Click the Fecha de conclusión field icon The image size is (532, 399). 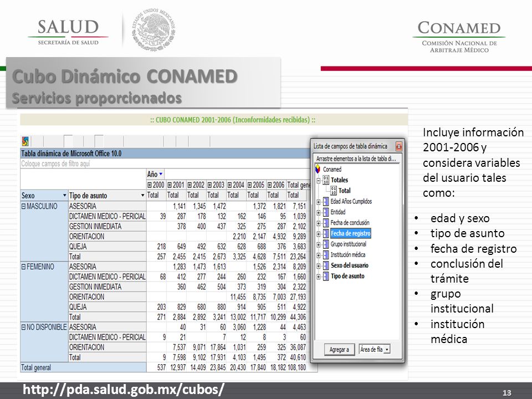point(326,223)
